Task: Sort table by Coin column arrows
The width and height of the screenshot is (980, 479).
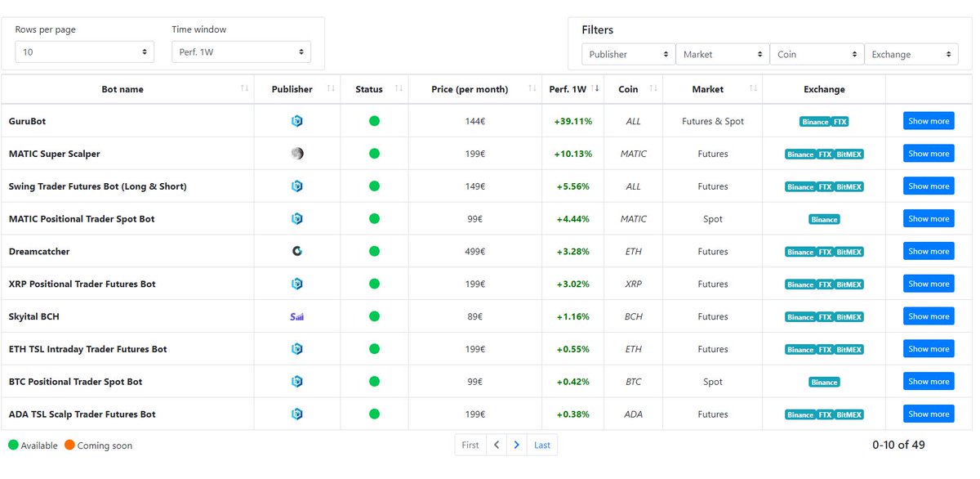Action: pos(653,88)
